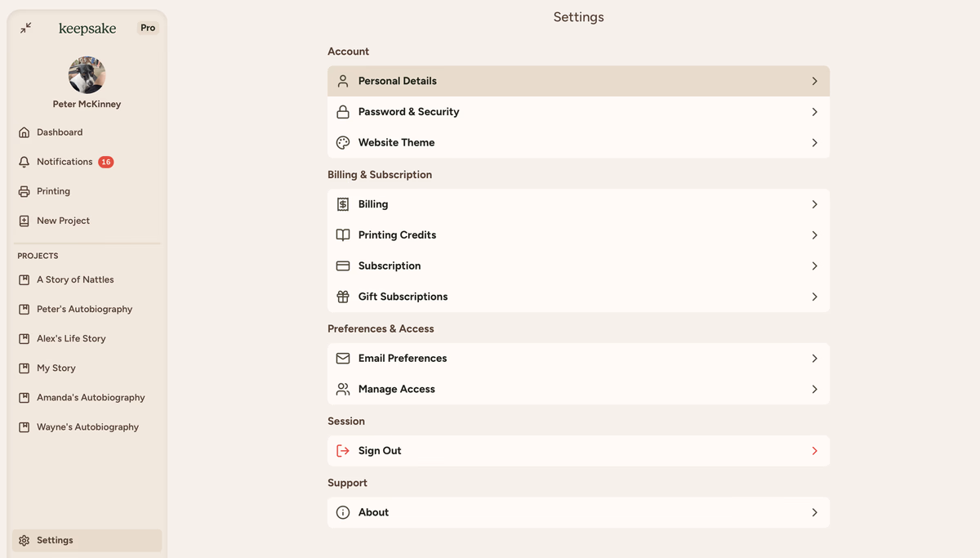Click the red Sign Out icon
Screen dimensions: 980x558
click(343, 451)
